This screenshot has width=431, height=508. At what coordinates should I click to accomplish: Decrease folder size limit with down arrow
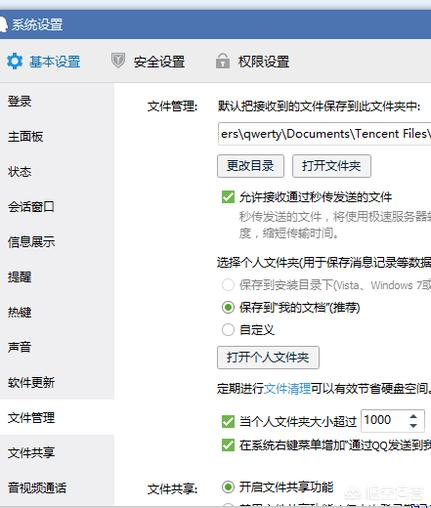[x=413, y=426]
